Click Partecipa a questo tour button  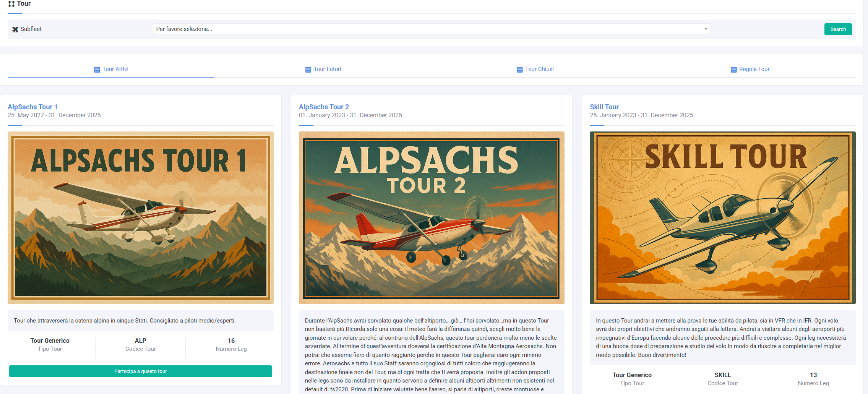click(141, 371)
